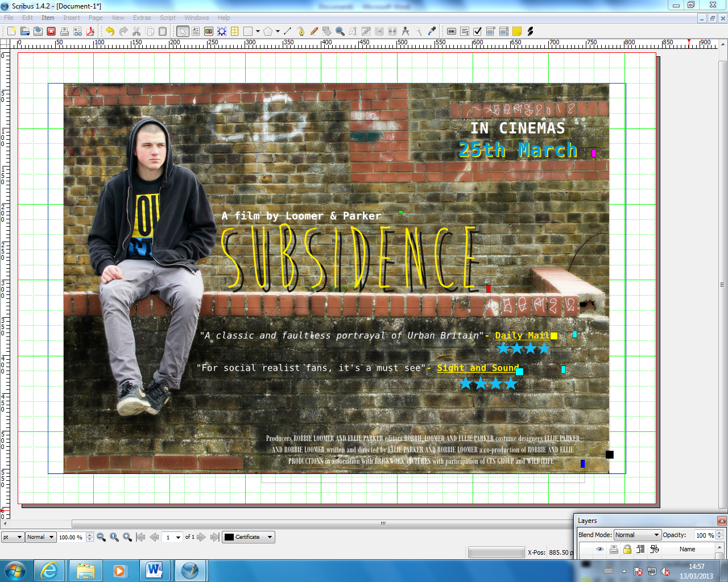
Task: Click the Name column header in Layers
Action: tap(687, 549)
